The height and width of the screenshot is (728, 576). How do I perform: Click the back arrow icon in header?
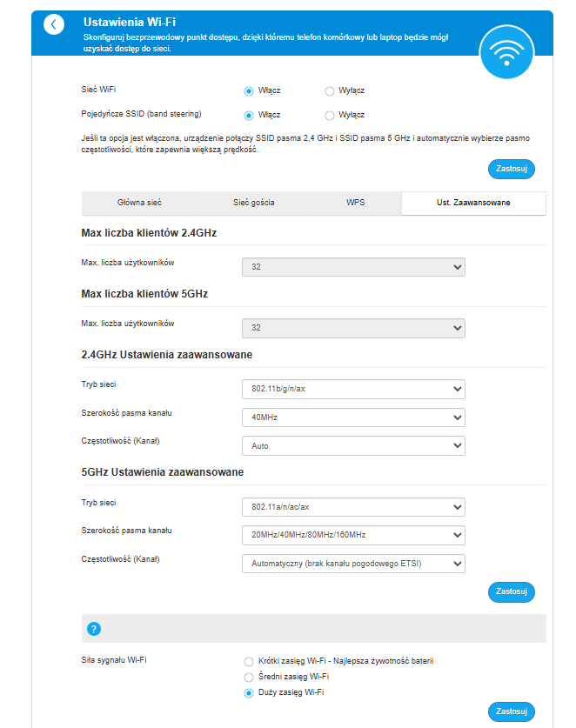(x=54, y=24)
